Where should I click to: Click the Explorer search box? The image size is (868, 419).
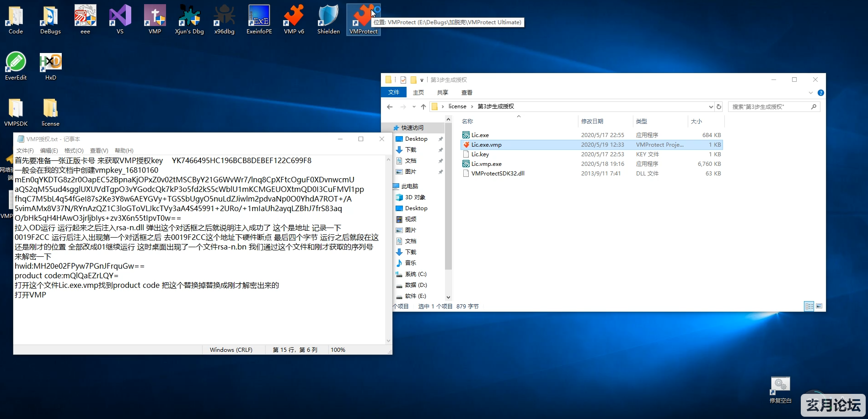[774, 106]
